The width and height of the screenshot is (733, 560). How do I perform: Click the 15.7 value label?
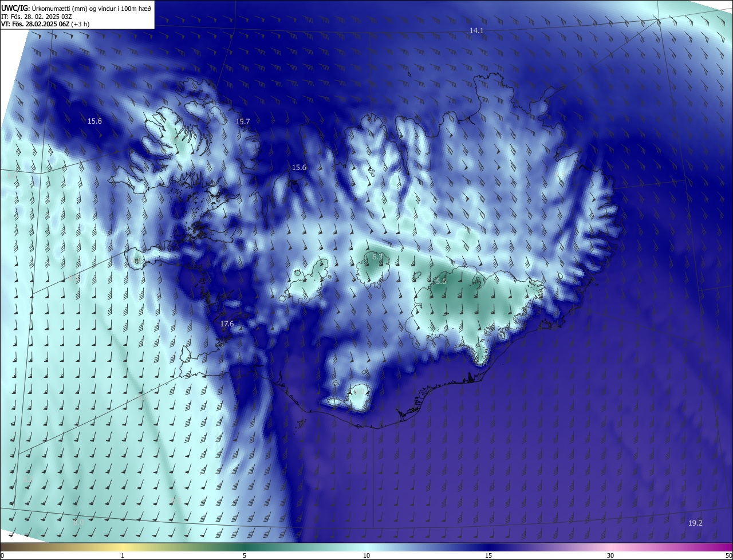[x=243, y=122]
